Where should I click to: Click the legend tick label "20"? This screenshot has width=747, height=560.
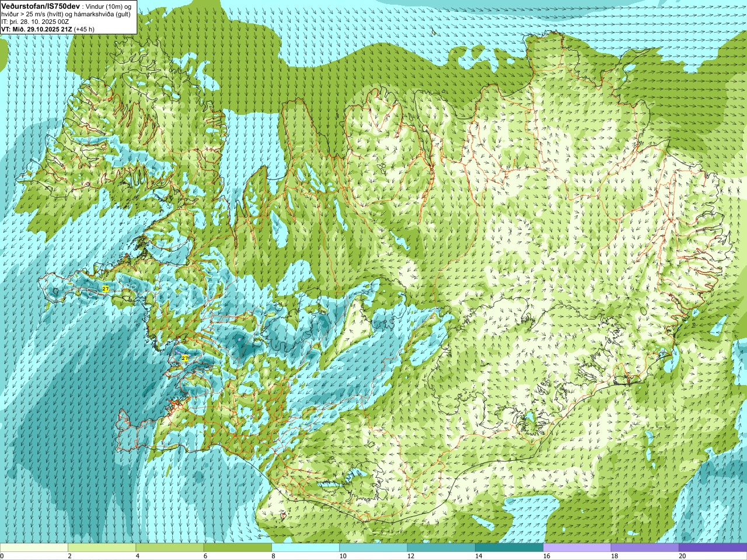click(x=682, y=556)
